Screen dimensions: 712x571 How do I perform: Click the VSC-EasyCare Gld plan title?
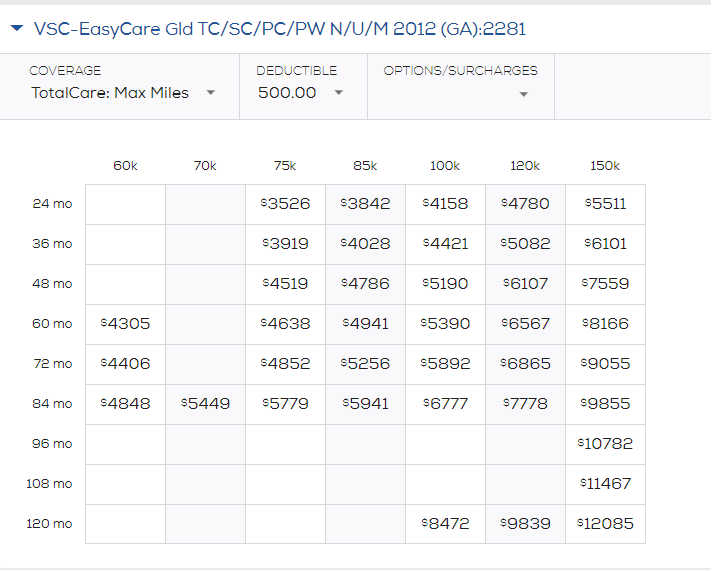click(x=280, y=29)
